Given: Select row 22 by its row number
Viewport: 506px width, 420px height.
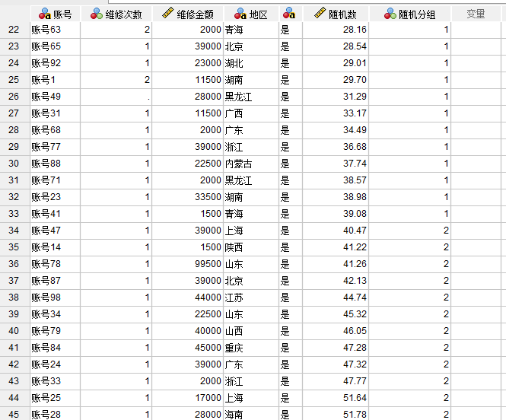Looking at the screenshot, I should pyautogui.click(x=14, y=30).
